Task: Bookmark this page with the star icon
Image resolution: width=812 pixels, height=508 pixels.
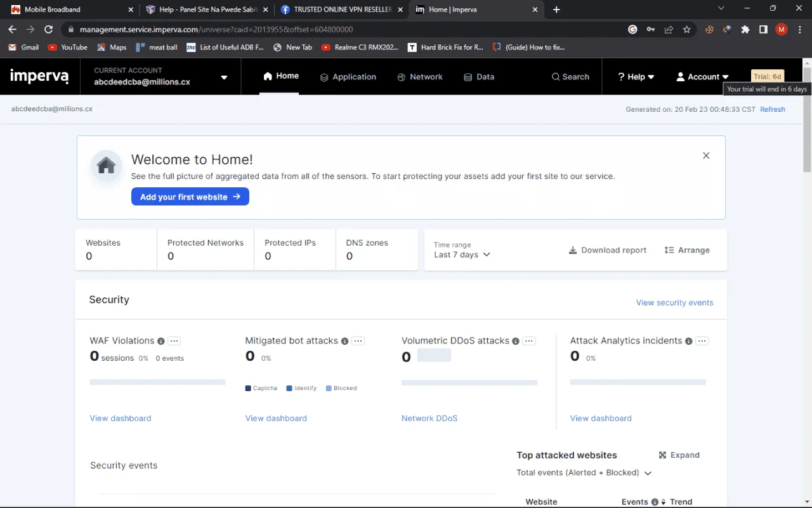Action: point(686,29)
